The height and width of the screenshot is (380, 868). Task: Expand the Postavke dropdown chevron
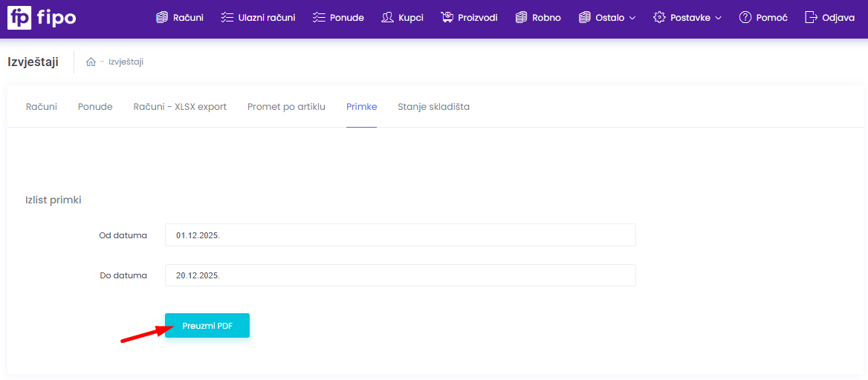(x=719, y=19)
